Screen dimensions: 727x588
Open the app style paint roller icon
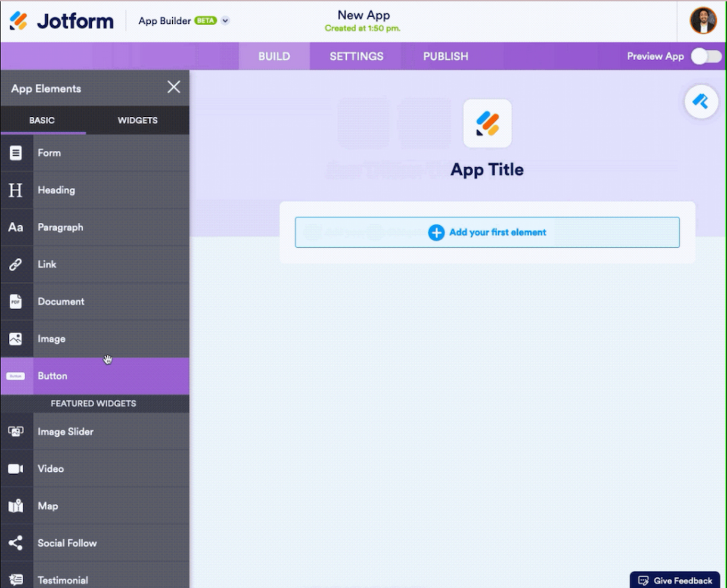click(702, 101)
